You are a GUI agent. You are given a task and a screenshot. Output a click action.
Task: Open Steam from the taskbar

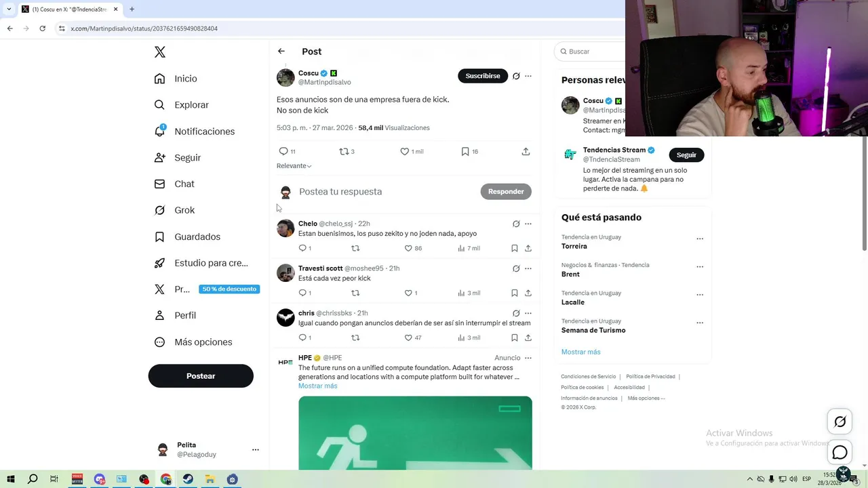[x=188, y=479]
